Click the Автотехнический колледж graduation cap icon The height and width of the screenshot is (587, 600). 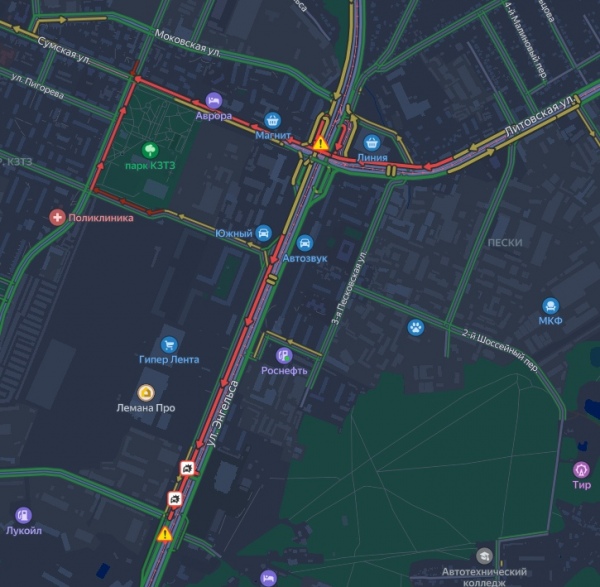click(x=484, y=556)
